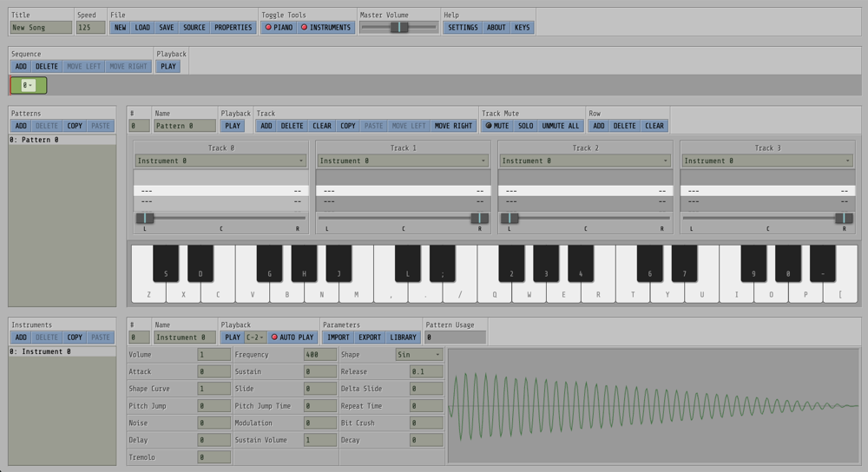This screenshot has height=472, width=868.
Task: Import instrument parameters
Action: tap(338, 337)
